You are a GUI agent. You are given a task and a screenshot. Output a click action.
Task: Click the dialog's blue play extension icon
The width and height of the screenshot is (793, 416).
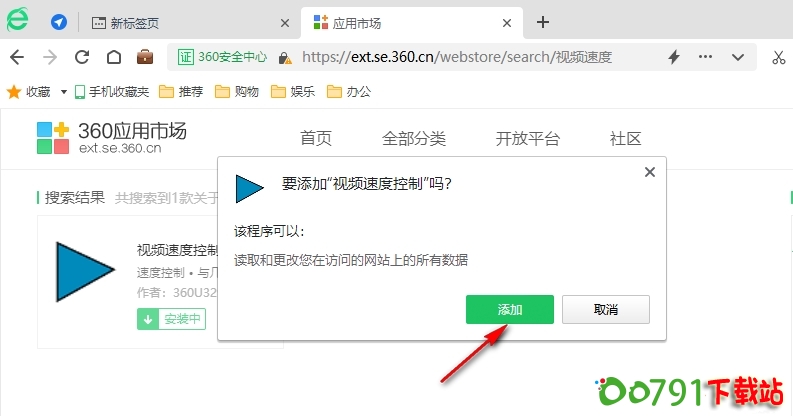(249, 189)
